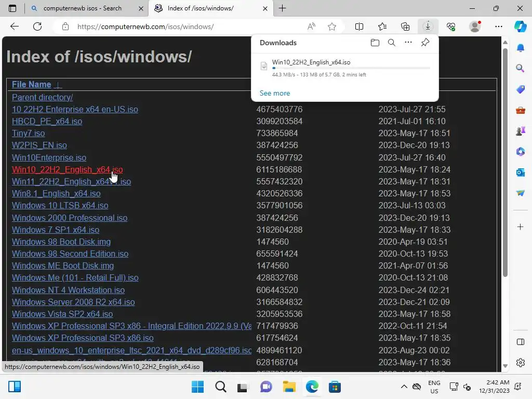532x399 pixels.
Task: Open Edge Settings and more menu
Action: click(x=498, y=26)
